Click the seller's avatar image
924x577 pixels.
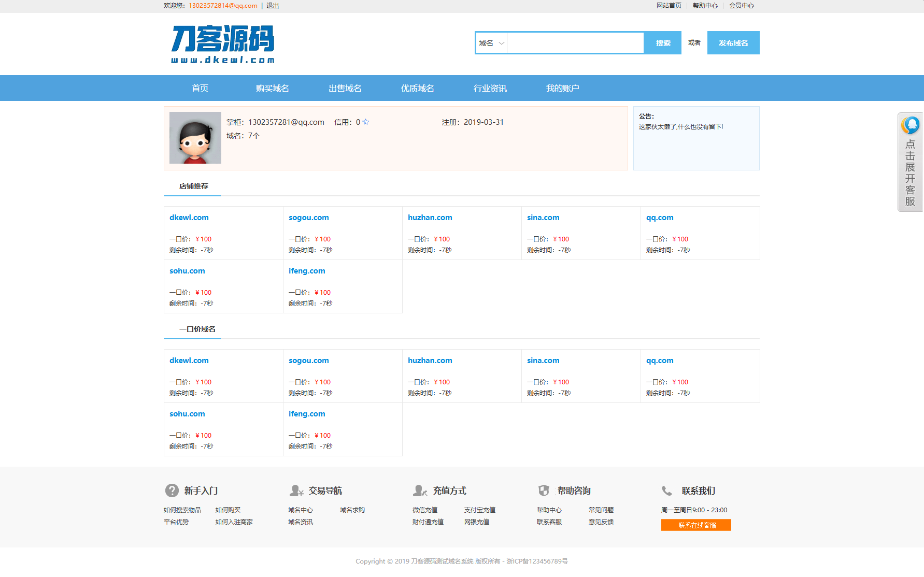pyautogui.click(x=195, y=138)
